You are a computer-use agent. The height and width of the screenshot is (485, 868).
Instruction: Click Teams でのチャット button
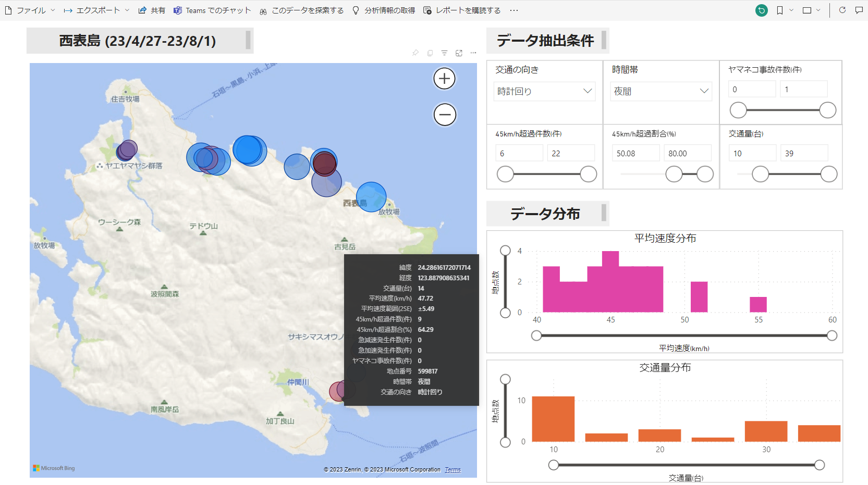(212, 10)
